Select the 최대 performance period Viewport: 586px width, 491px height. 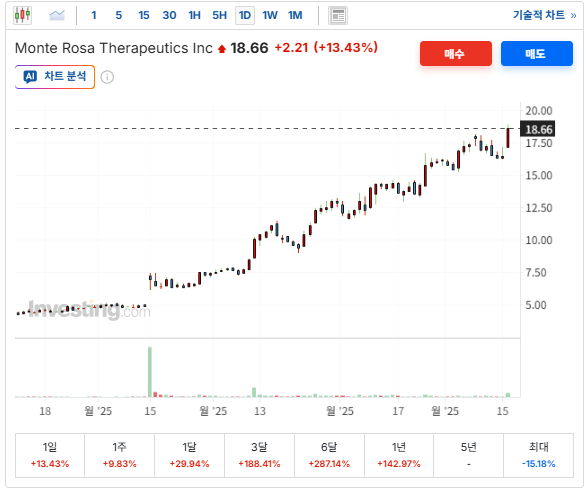pos(539,455)
